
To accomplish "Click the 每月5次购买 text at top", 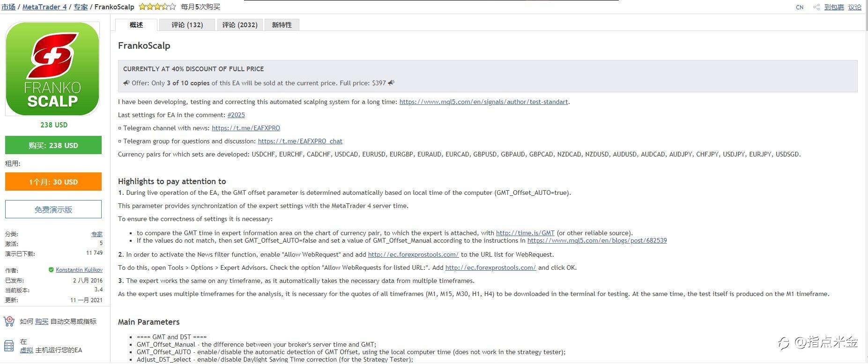I will [200, 7].
